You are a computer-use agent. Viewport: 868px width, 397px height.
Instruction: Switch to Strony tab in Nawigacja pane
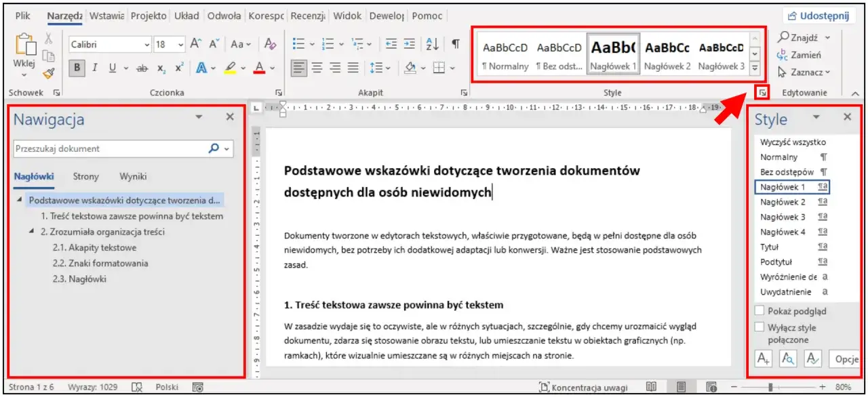pos(85,176)
